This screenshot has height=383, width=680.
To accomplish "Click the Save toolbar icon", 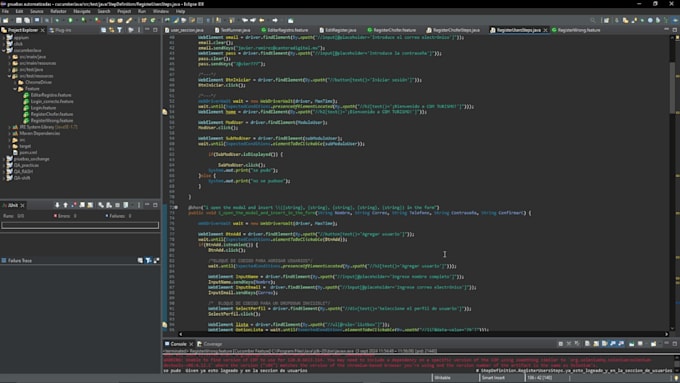I will pos(19,20).
